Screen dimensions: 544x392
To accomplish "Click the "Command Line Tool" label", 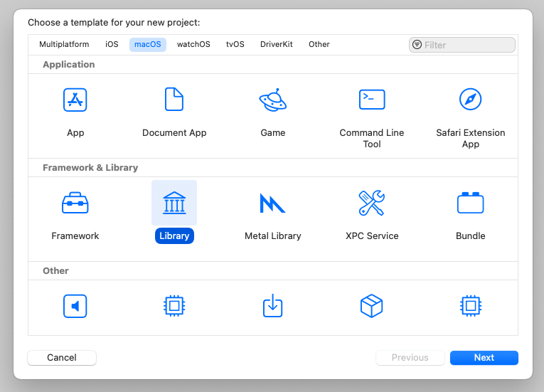I will click(372, 138).
